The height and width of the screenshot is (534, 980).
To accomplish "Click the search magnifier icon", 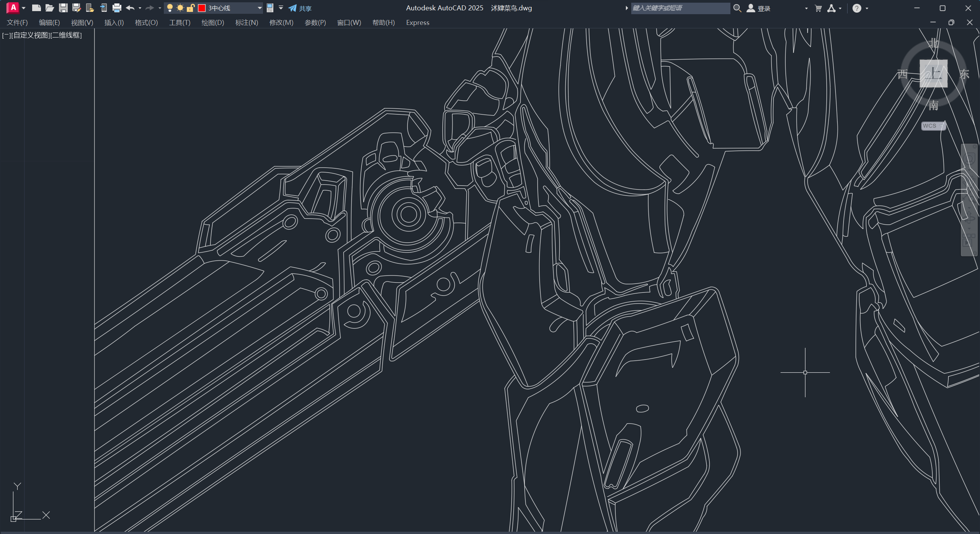I will pyautogui.click(x=737, y=8).
